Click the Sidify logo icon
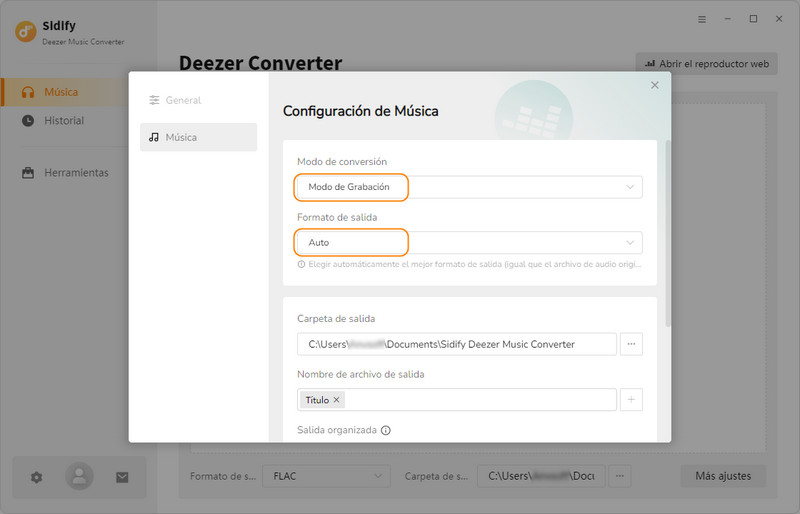The image size is (800, 514). point(26,31)
